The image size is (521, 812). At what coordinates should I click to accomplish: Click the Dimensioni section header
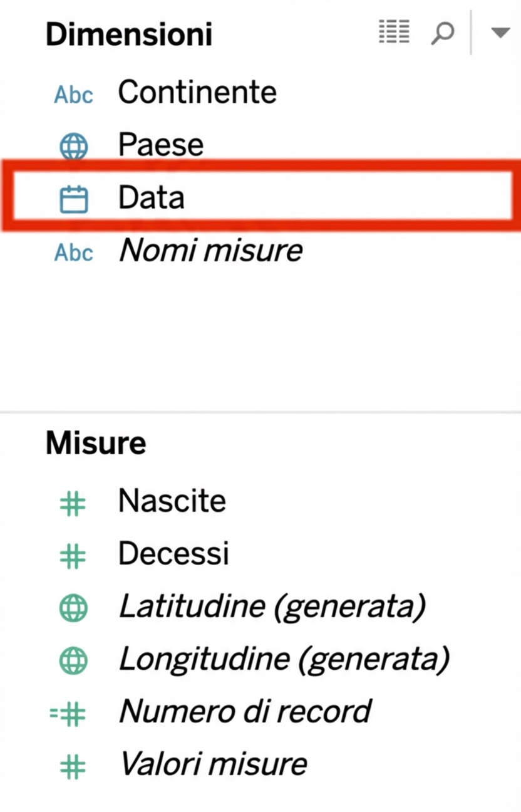129,34
